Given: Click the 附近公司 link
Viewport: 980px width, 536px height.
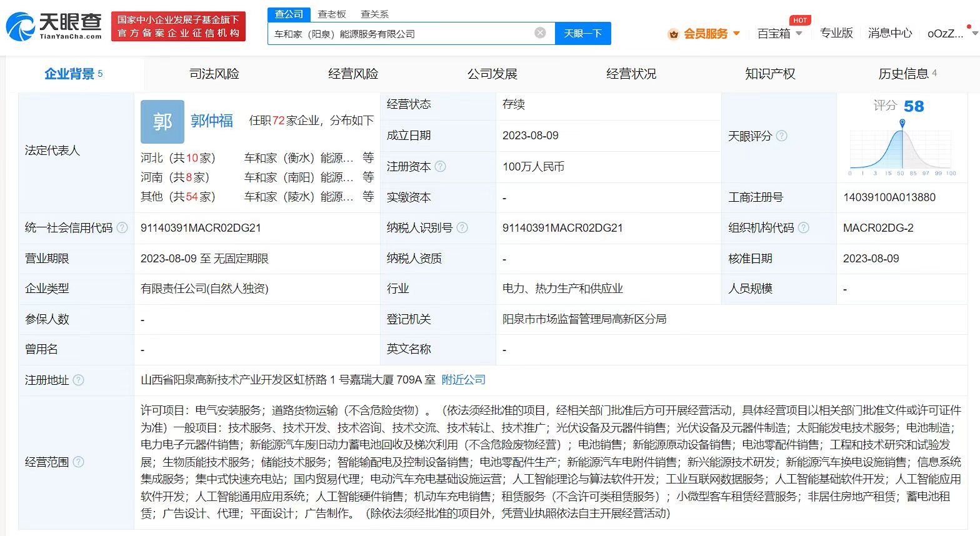Looking at the screenshot, I should tap(463, 380).
